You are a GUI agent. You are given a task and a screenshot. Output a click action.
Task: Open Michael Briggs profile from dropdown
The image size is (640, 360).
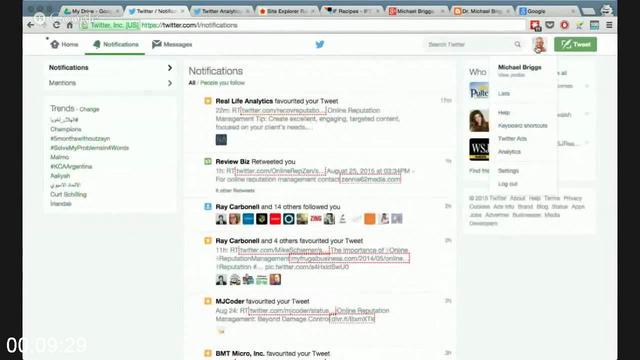click(520, 67)
